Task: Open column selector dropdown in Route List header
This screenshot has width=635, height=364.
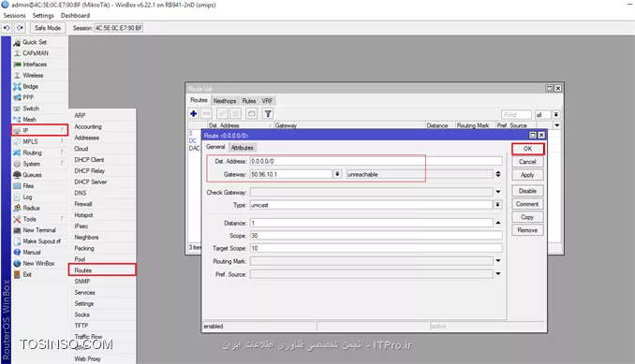Action: click(x=557, y=125)
